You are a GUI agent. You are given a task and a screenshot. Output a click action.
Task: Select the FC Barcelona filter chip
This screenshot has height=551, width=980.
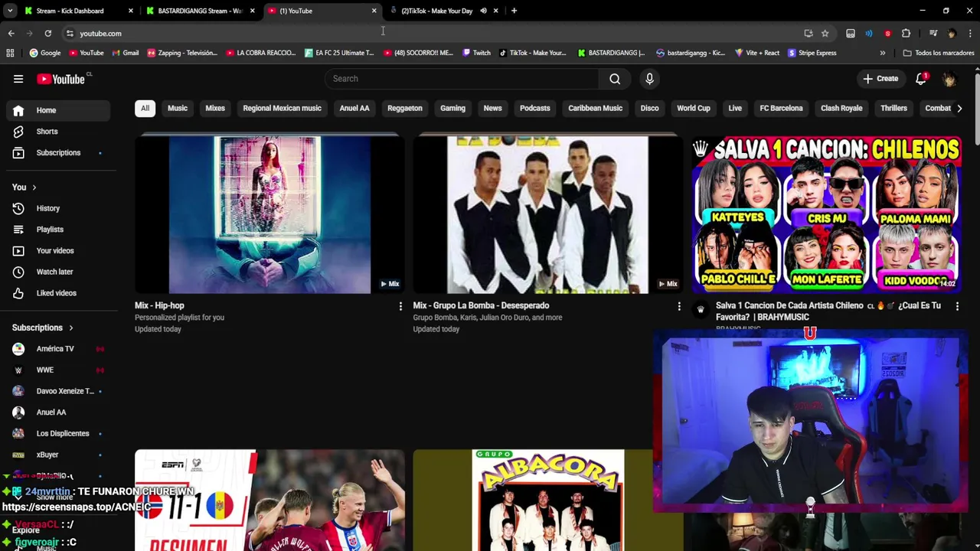(x=781, y=108)
